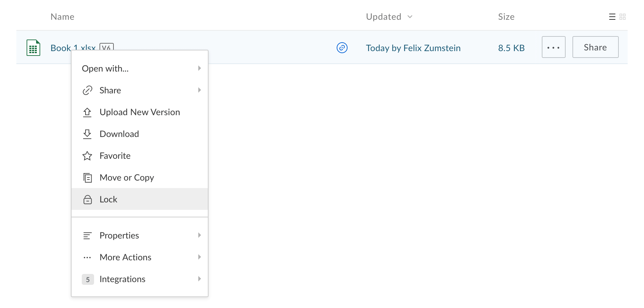Image resolution: width=644 pixels, height=308 pixels.
Task: Click the green spreadsheet file icon
Action: (33, 48)
